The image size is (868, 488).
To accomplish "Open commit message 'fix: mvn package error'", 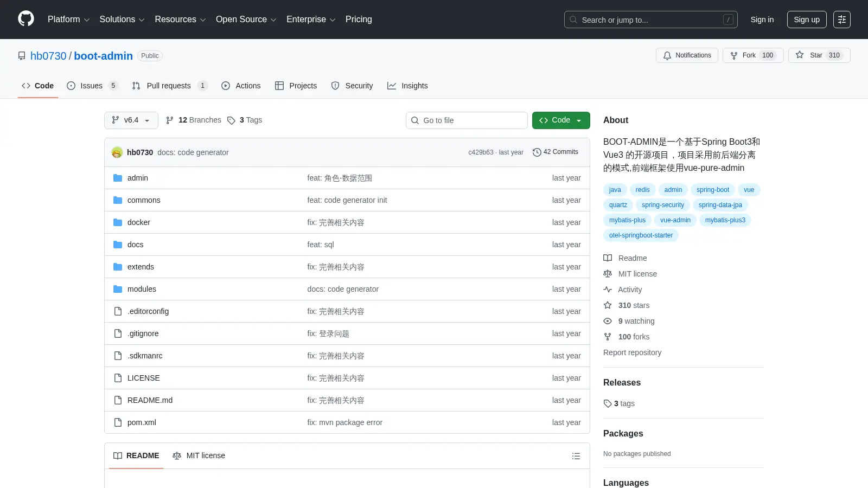I will pyautogui.click(x=344, y=422).
